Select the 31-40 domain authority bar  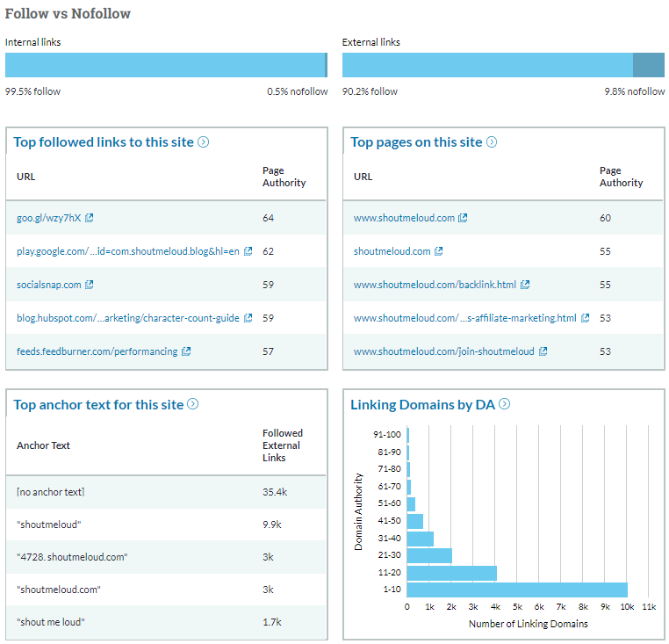(421, 539)
